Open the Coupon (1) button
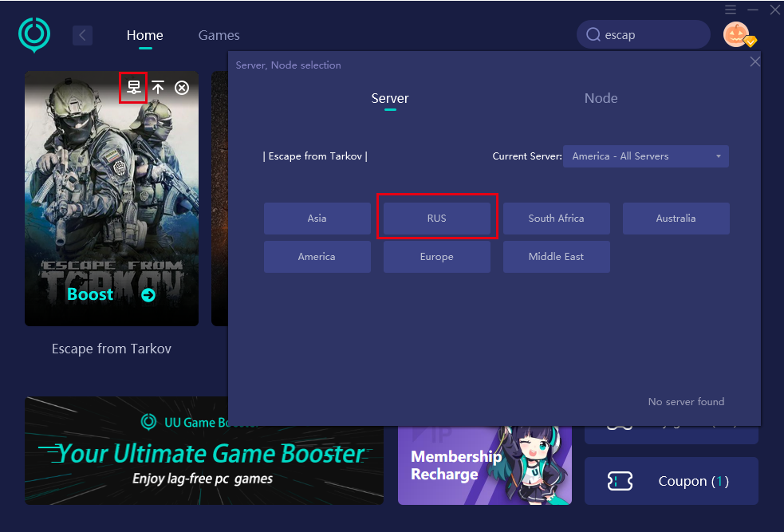The width and height of the screenshot is (784, 532). 671,481
